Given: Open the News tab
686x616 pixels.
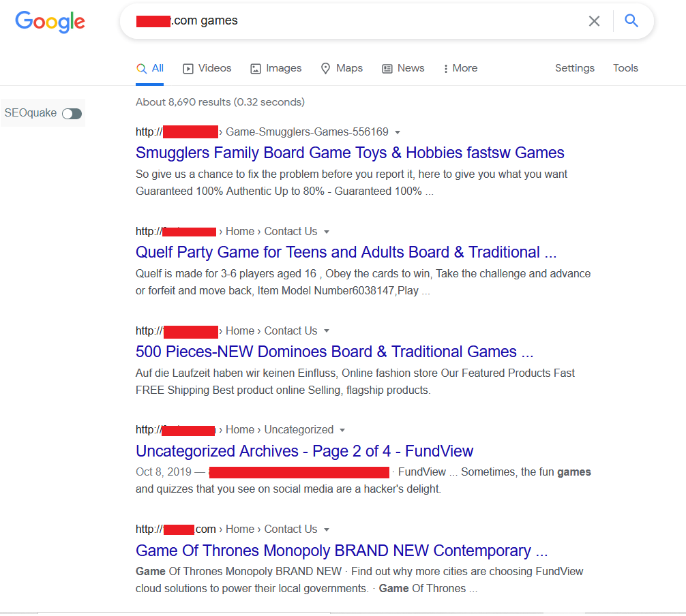Looking at the screenshot, I should click(403, 69).
